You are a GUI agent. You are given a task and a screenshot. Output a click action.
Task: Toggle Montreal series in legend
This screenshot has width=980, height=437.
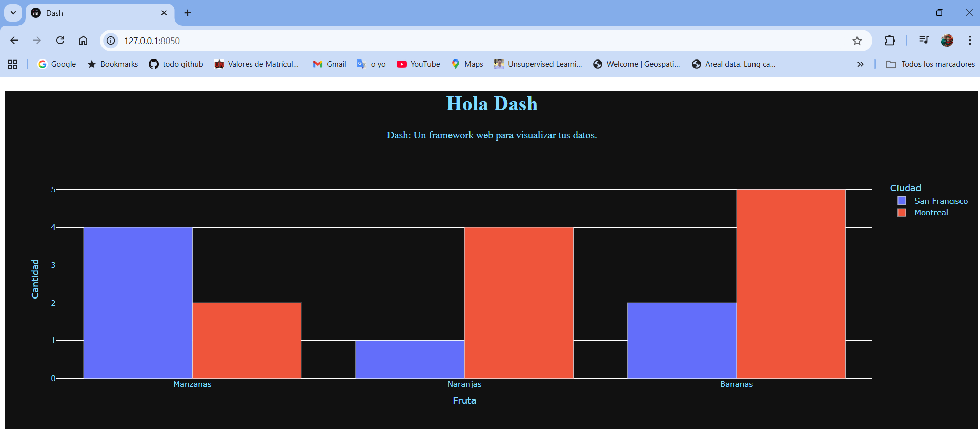(931, 213)
